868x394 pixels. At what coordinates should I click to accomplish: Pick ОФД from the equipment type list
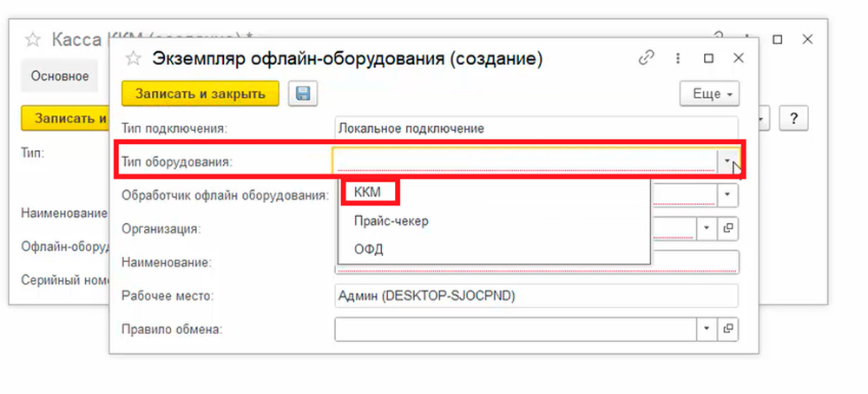[x=368, y=249]
